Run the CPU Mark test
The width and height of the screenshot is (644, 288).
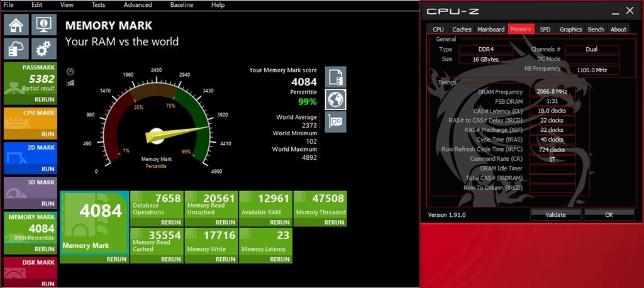click(x=48, y=135)
